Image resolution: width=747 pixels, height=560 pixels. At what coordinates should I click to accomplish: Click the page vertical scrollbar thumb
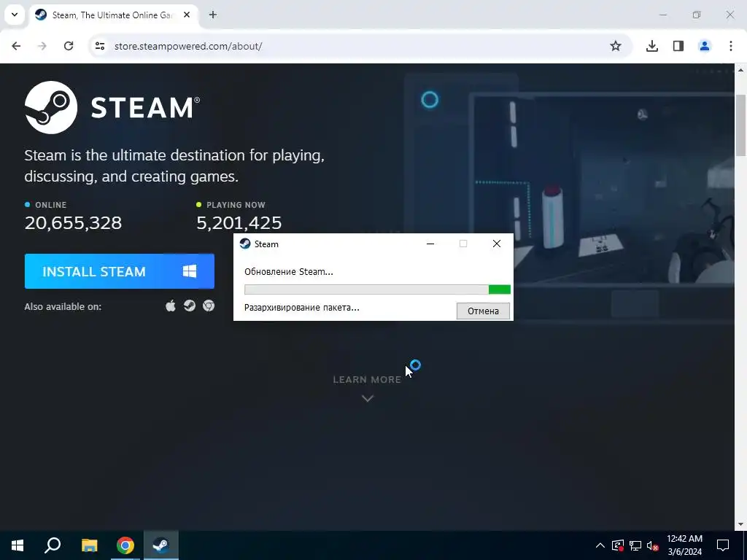741,125
